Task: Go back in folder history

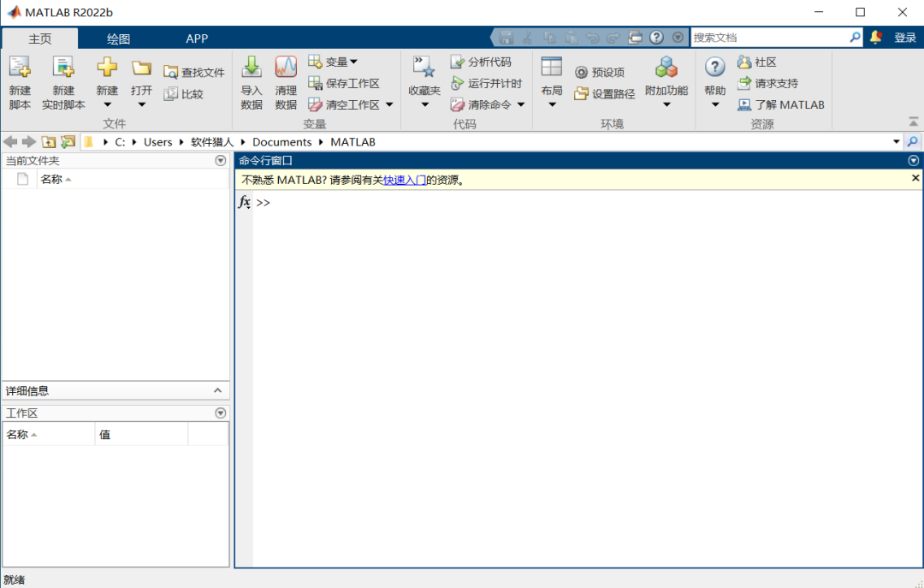Action: (10, 141)
